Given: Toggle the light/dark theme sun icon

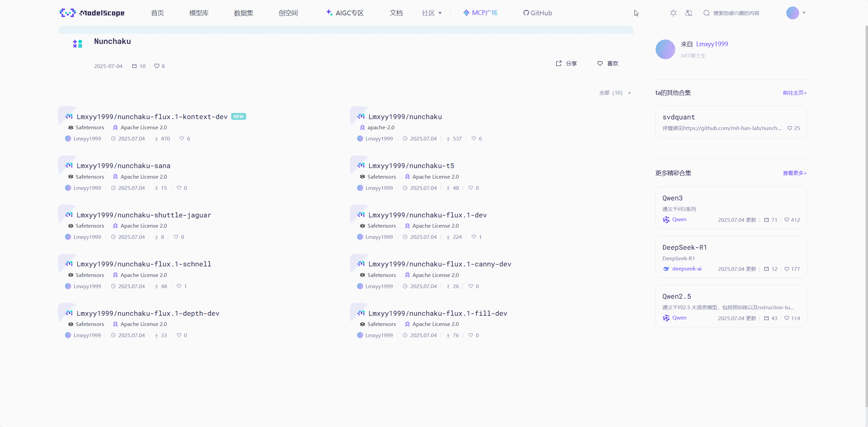Looking at the screenshot, I should [x=673, y=13].
